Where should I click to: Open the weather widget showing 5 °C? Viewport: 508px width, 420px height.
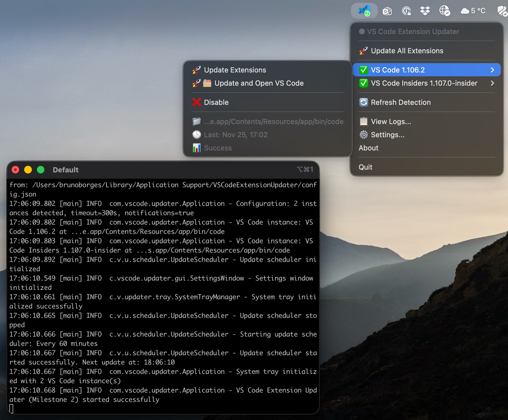pyautogui.click(x=473, y=11)
